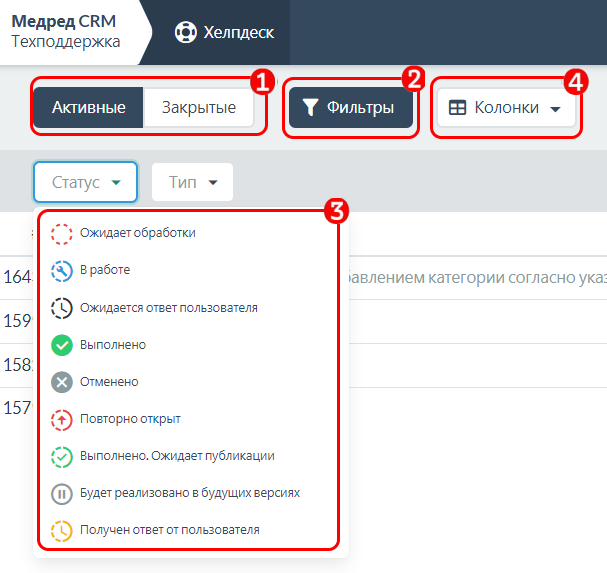Image resolution: width=607 pixels, height=573 pixels.
Task: Open the Хелпдеск section
Action: pos(224,32)
